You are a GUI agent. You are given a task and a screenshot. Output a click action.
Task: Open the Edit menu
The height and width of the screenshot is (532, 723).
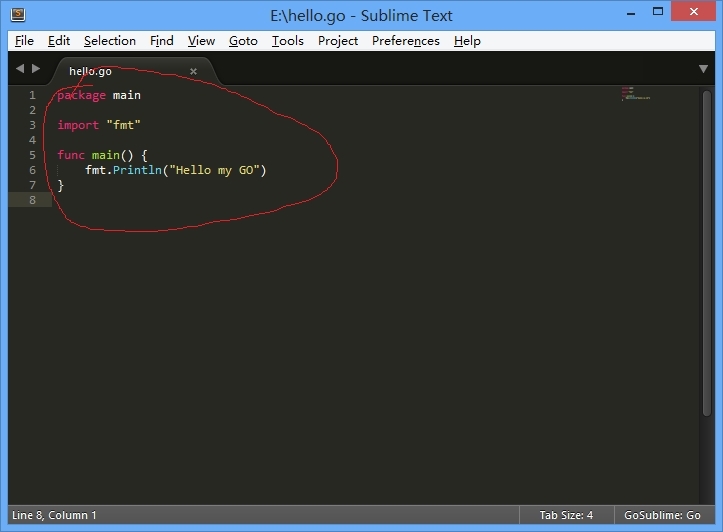(59, 41)
